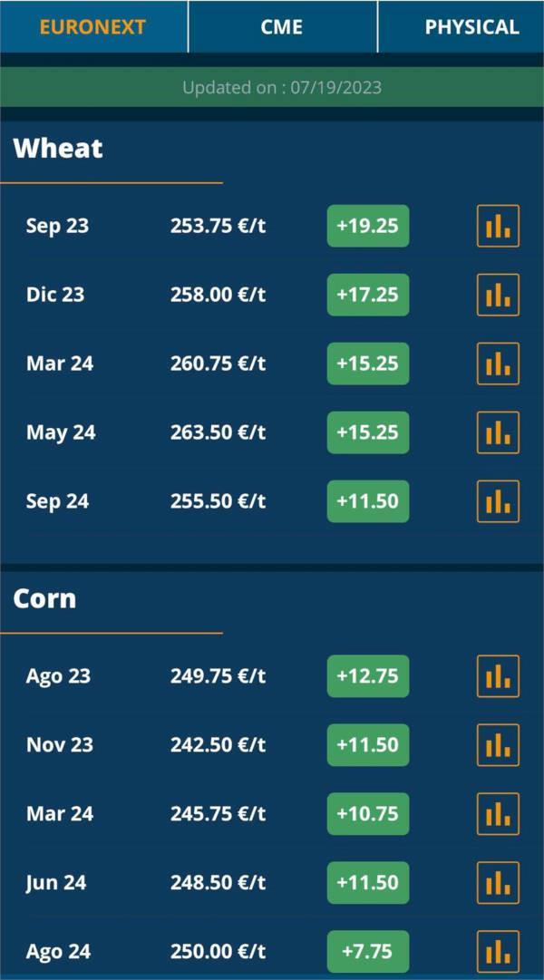Screen dimensions: 544x980
Task: Open chart icon for Corn Nov 23
Action: (498, 745)
